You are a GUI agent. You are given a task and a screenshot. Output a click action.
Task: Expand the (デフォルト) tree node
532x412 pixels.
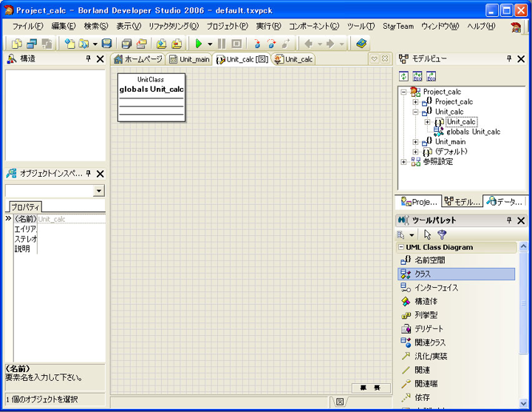(x=415, y=152)
